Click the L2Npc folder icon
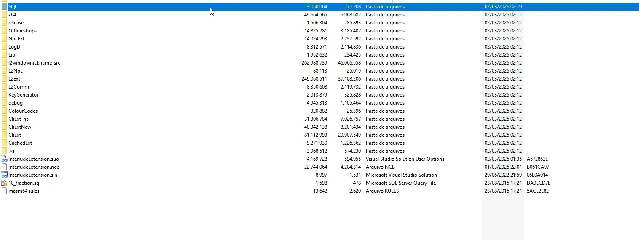The height and width of the screenshot is (240, 644). pyautogui.click(x=4, y=71)
